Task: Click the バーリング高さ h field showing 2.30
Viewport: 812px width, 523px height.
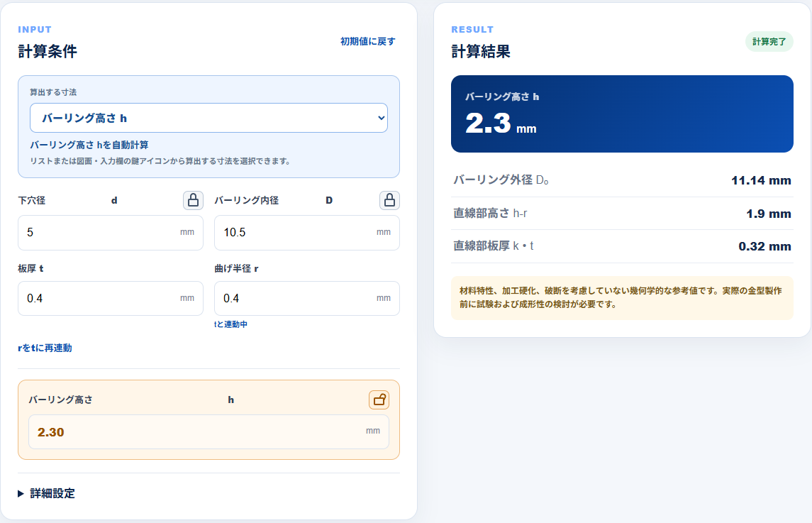Action: pos(208,431)
